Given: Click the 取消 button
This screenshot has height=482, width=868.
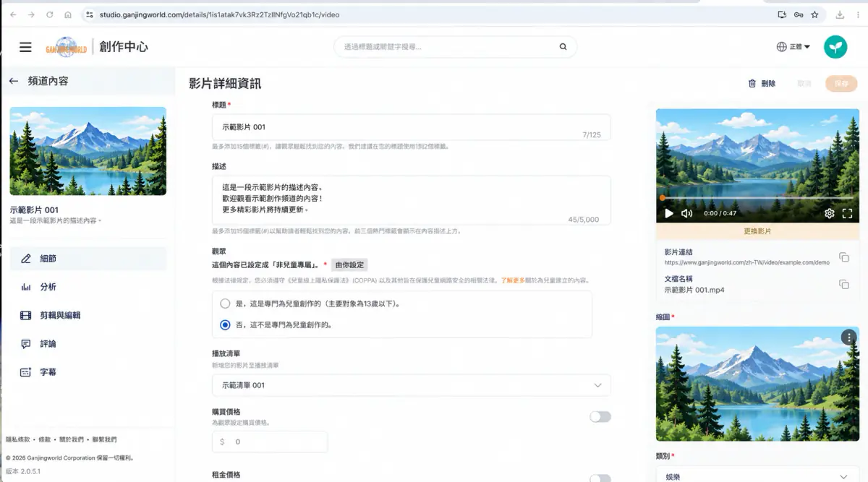Looking at the screenshot, I should [x=804, y=84].
